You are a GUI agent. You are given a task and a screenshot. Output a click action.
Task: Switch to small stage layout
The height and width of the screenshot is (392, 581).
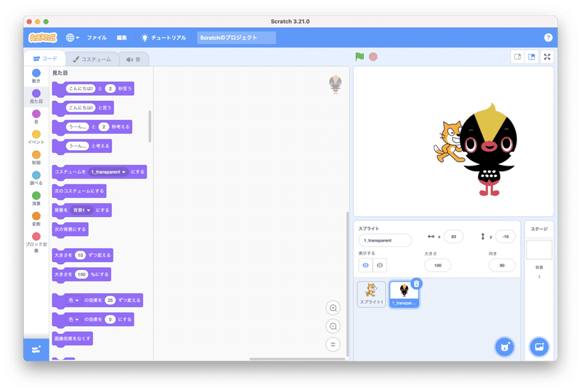click(517, 57)
